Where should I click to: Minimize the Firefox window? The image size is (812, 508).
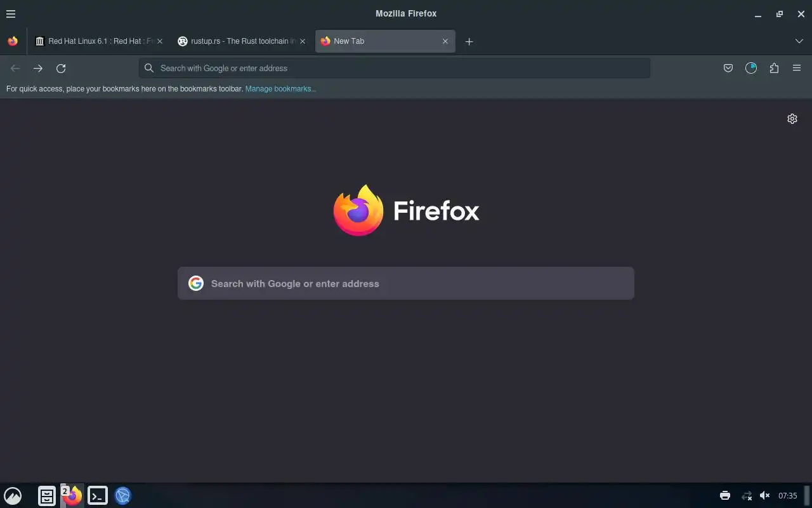758,14
